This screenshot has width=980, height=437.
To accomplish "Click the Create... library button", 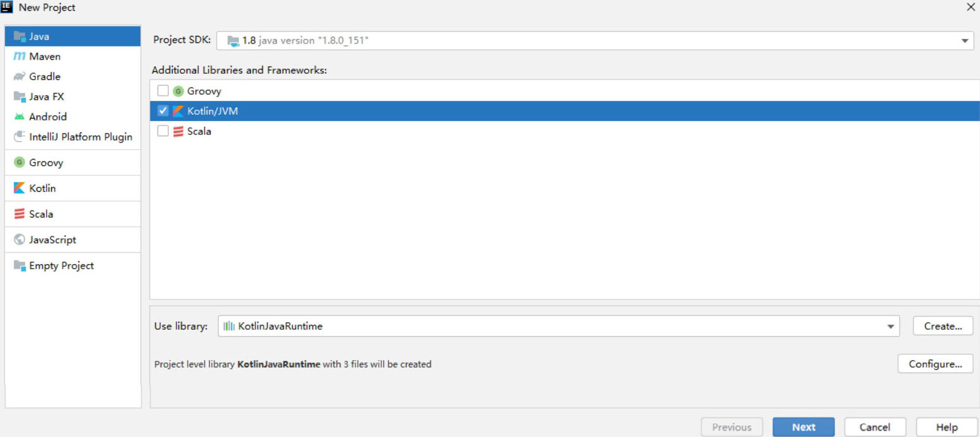I will [943, 326].
